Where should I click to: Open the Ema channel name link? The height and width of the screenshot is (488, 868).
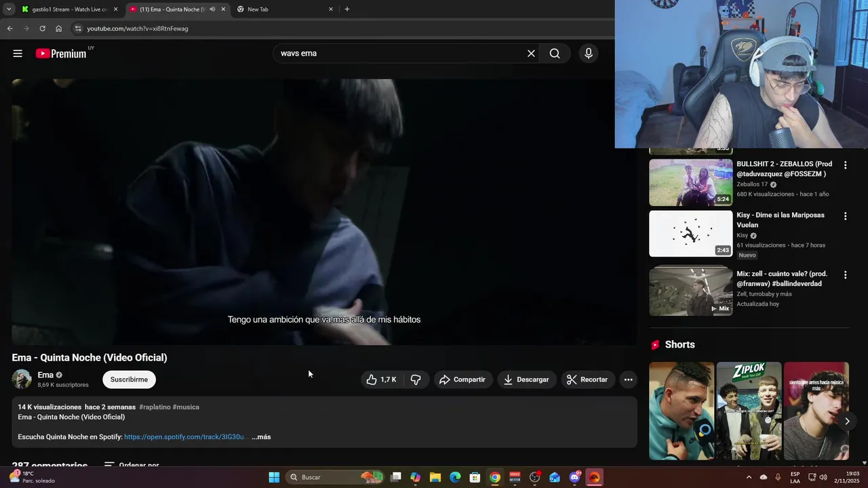[x=45, y=375]
